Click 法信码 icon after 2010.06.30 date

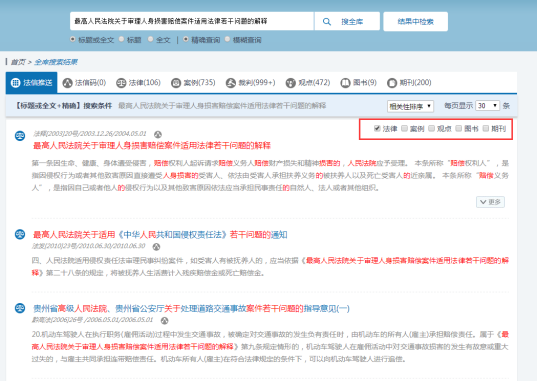[x=156, y=246]
